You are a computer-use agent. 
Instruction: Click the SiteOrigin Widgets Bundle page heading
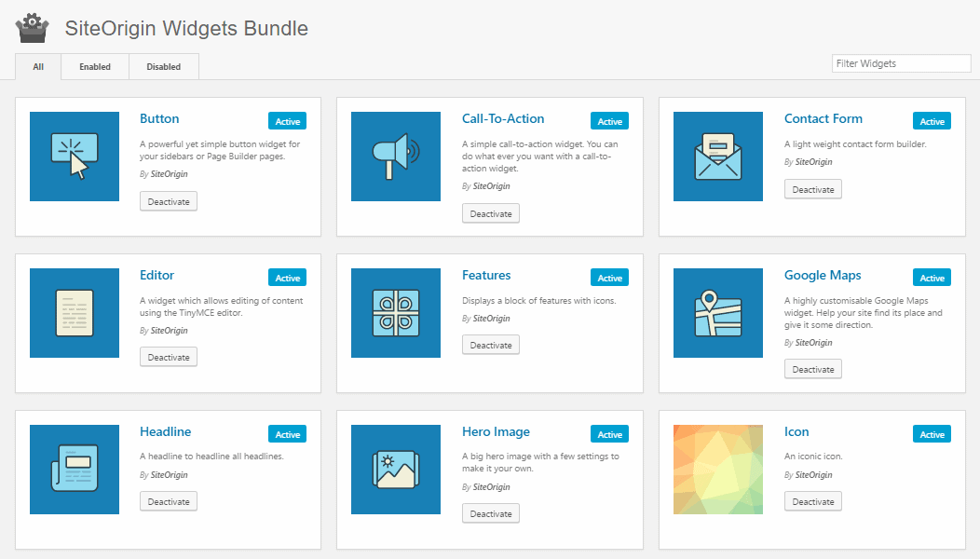click(186, 29)
